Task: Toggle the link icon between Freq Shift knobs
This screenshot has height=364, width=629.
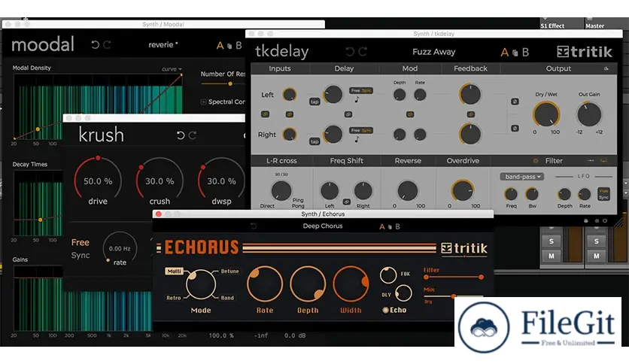Action: pyautogui.click(x=347, y=202)
